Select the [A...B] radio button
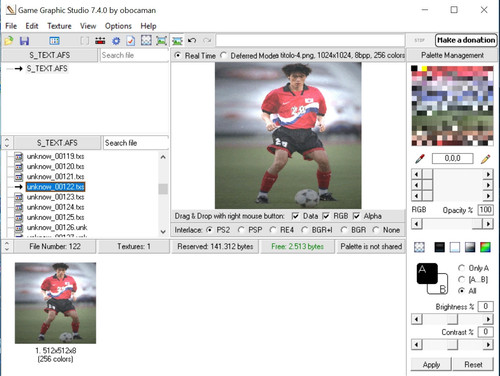500x376 pixels. (x=461, y=279)
